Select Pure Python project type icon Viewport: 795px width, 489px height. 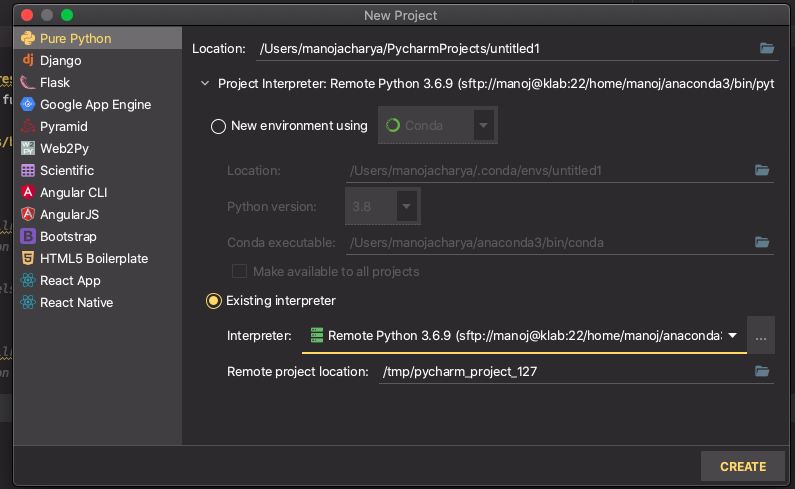click(28, 39)
